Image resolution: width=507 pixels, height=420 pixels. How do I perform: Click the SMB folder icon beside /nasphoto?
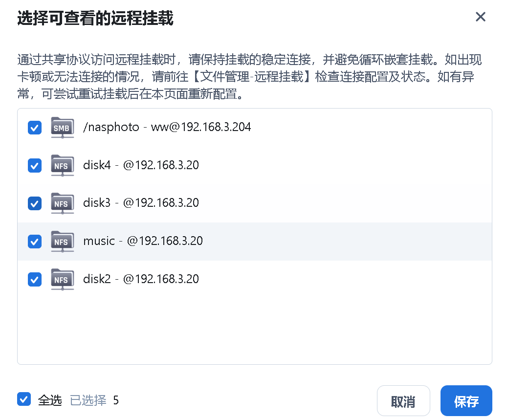(62, 127)
